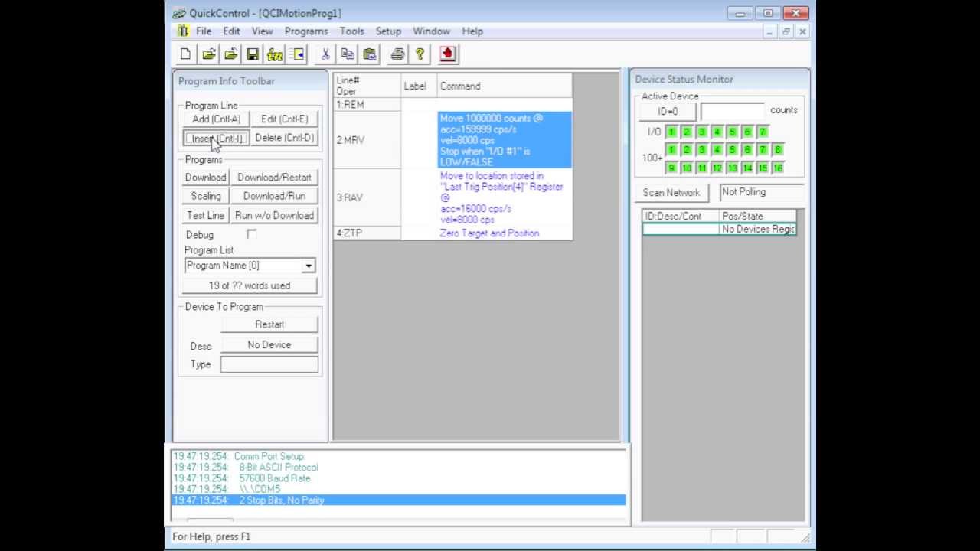Image resolution: width=980 pixels, height=551 pixels.
Task: Toggle 100+ row indicator 9
Action: 671,168
